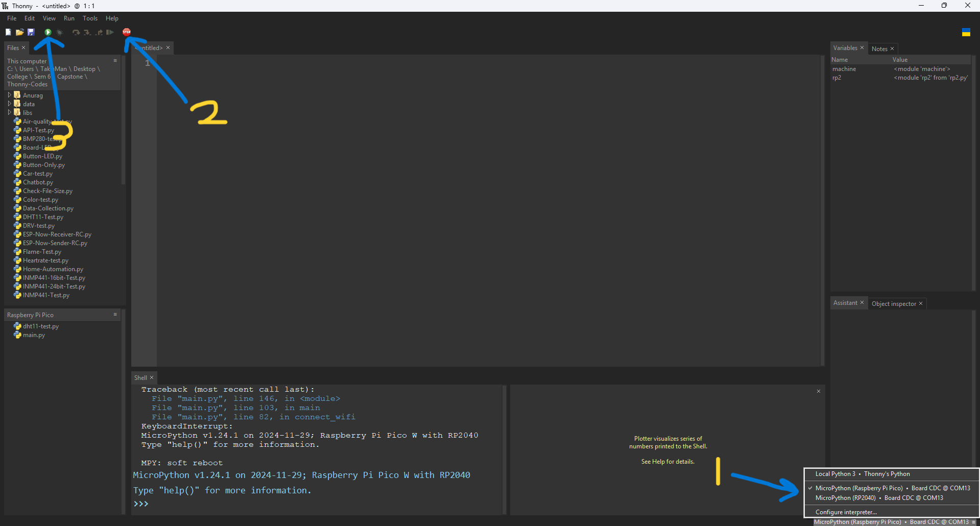980x526 pixels.
Task: Open the View menu
Action: pos(49,18)
